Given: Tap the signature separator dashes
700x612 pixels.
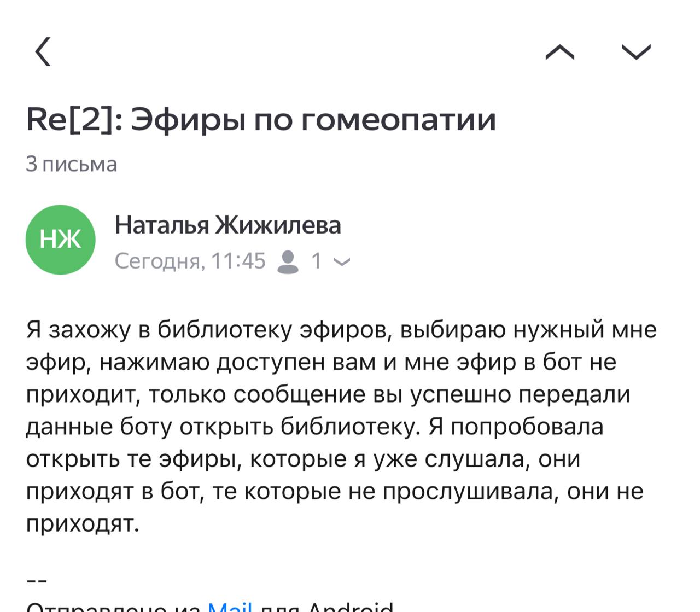Looking at the screenshot, I should (37, 581).
